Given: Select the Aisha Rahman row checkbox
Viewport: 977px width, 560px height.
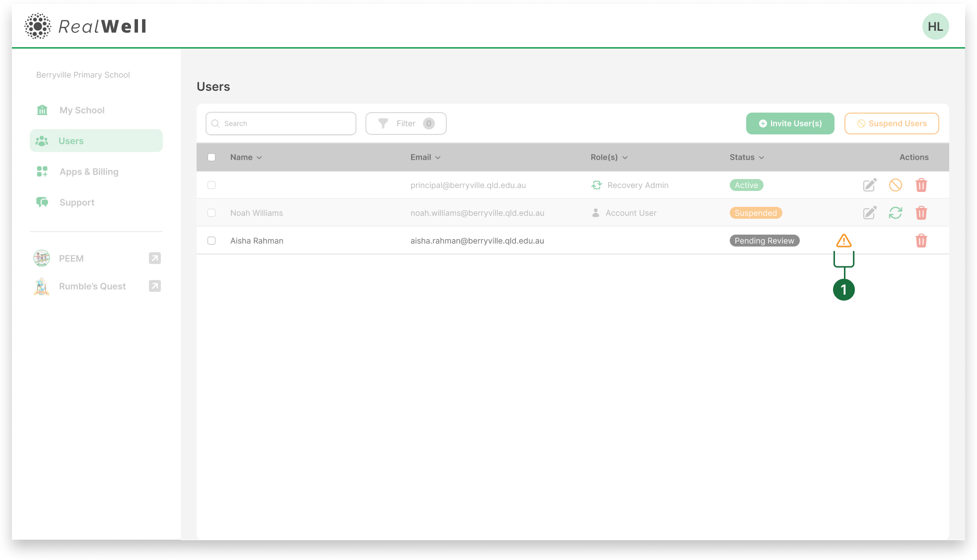Looking at the screenshot, I should [211, 241].
